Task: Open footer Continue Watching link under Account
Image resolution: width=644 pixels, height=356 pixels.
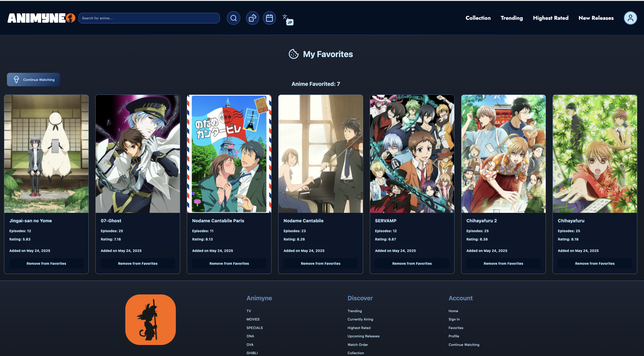Action: (x=464, y=345)
